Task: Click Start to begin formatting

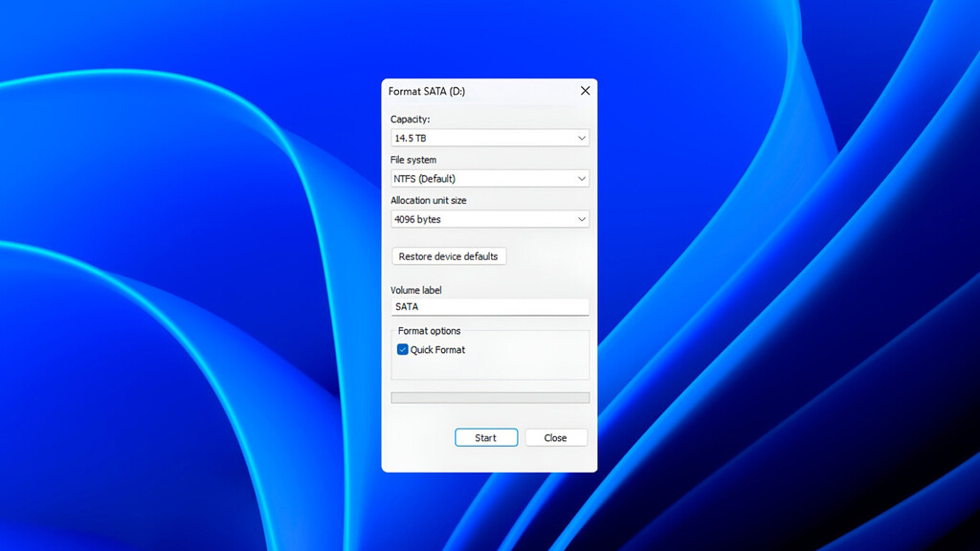Action: pyautogui.click(x=486, y=438)
